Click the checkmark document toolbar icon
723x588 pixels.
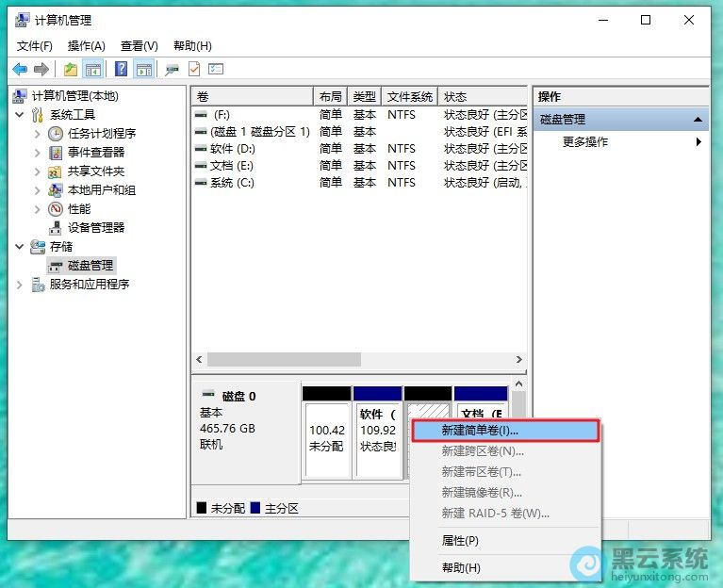coord(194,69)
